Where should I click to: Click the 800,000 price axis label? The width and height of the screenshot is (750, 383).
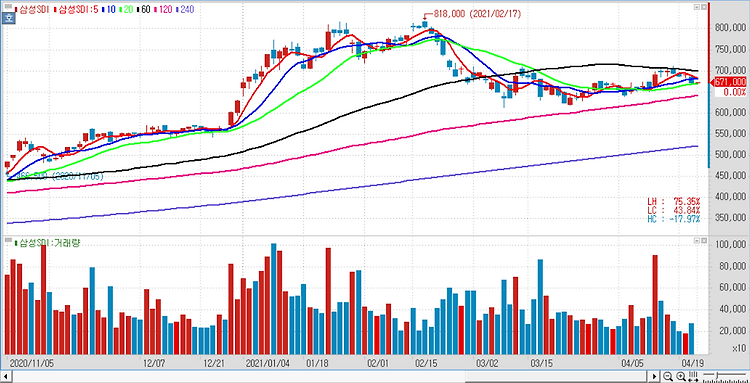730,29
